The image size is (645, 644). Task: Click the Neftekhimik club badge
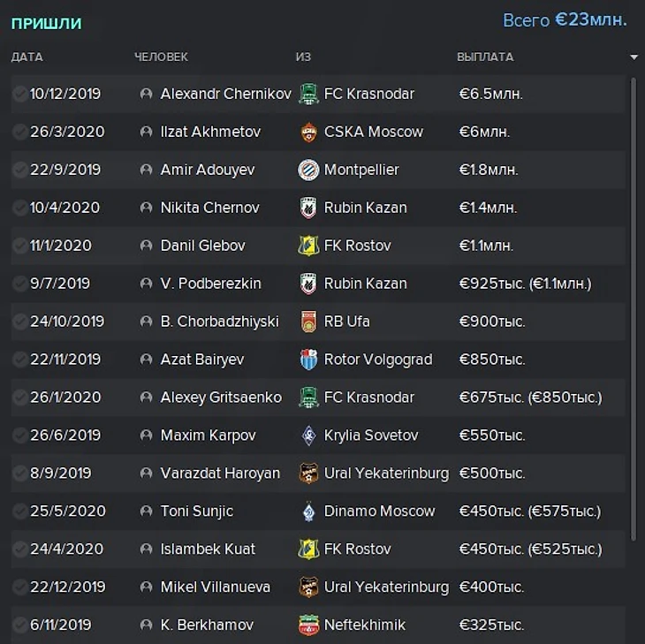tap(308, 625)
